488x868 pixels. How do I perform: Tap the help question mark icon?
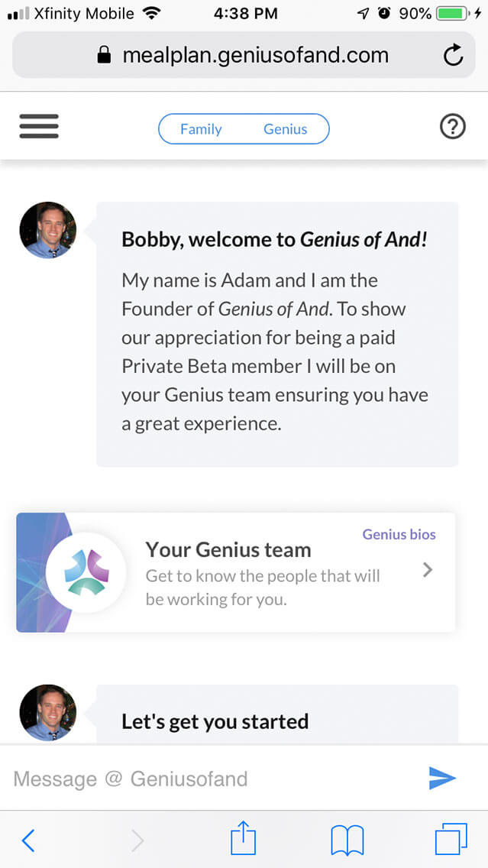point(453,127)
